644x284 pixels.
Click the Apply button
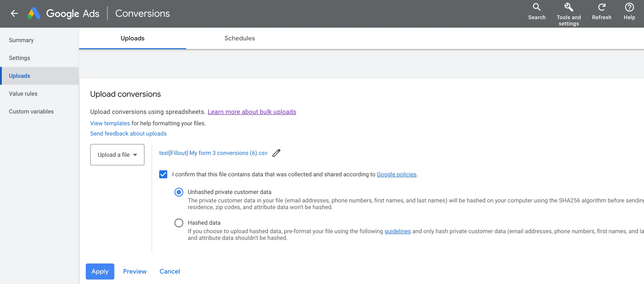coord(100,271)
